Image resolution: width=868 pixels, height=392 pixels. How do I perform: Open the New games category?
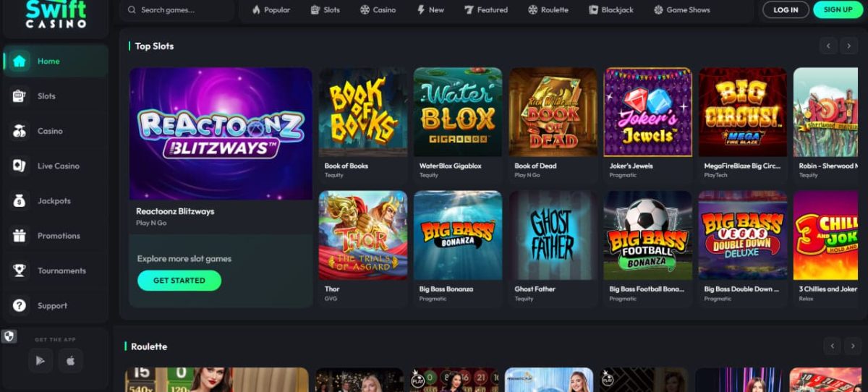point(430,10)
